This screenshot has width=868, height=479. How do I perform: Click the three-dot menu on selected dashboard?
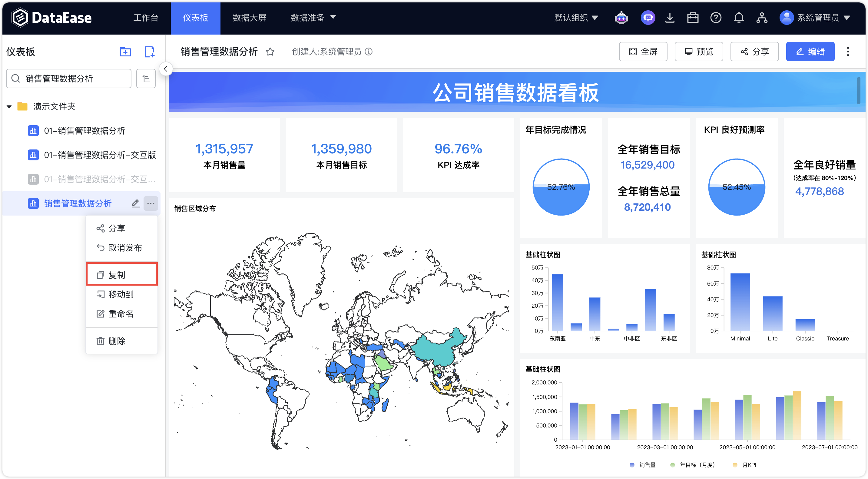[151, 203]
